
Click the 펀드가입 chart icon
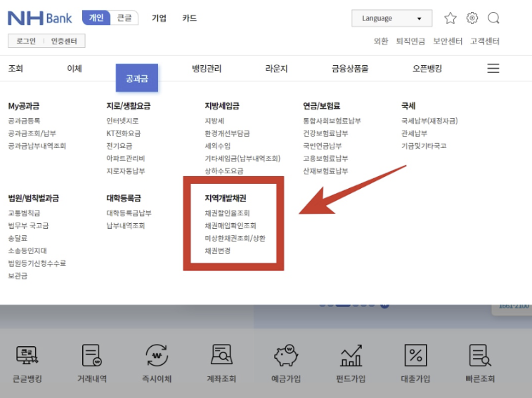tap(351, 355)
